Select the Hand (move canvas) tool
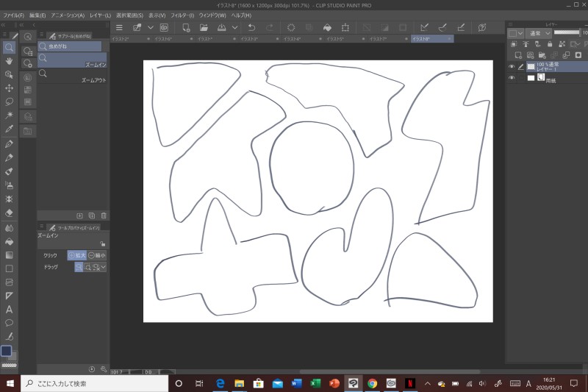The image size is (588, 392). [9, 60]
